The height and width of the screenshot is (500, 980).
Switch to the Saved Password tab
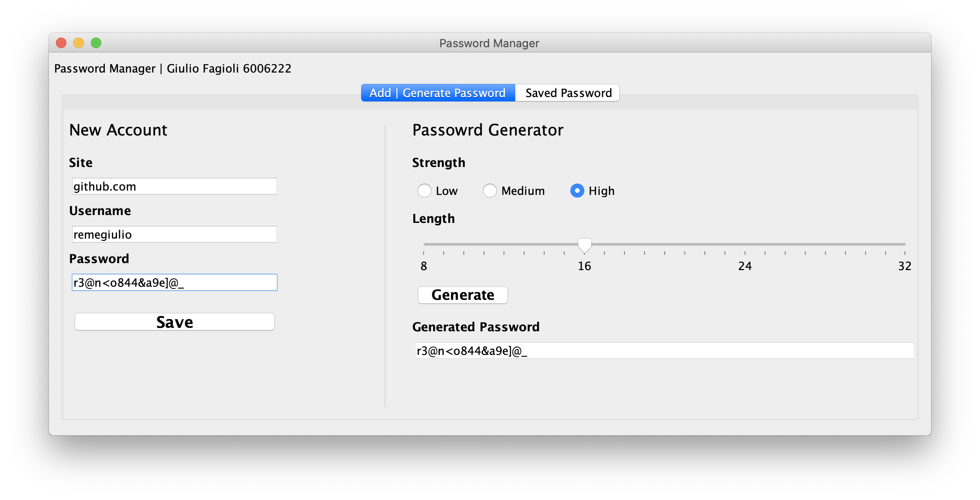click(x=568, y=93)
